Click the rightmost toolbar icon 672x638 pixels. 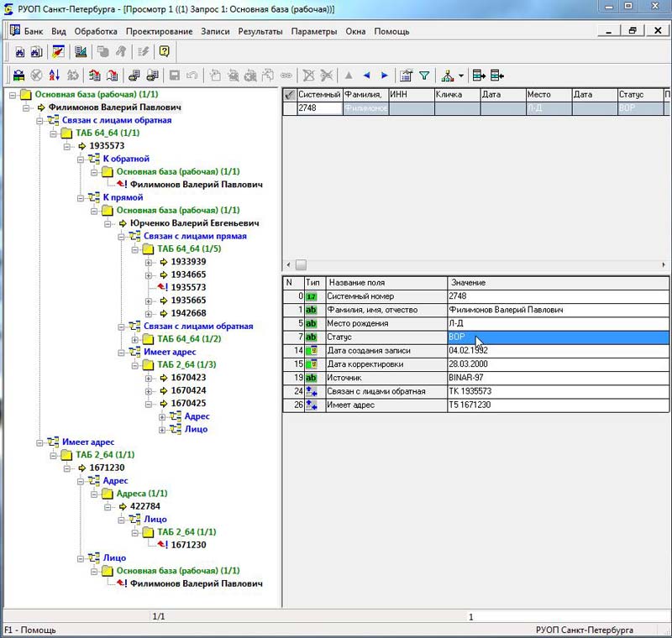click(497, 75)
